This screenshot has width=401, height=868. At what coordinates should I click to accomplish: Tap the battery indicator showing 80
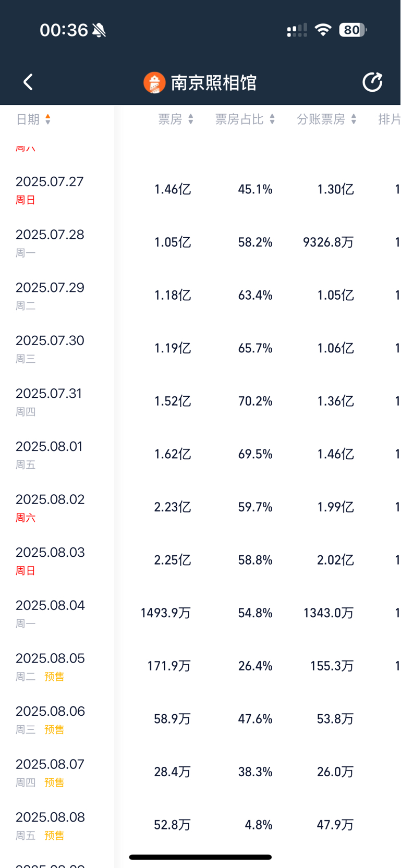[x=353, y=30]
